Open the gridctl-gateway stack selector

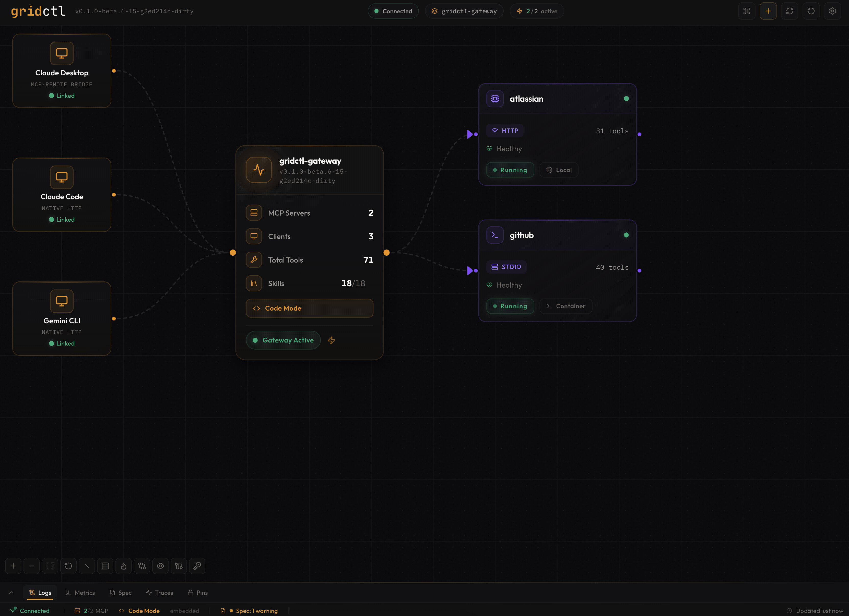tap(464, 11)
